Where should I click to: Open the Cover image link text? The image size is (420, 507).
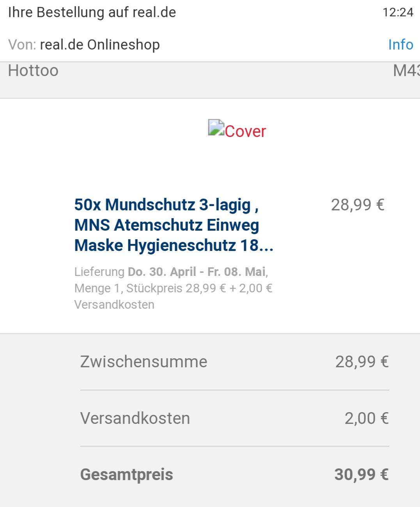245,131
